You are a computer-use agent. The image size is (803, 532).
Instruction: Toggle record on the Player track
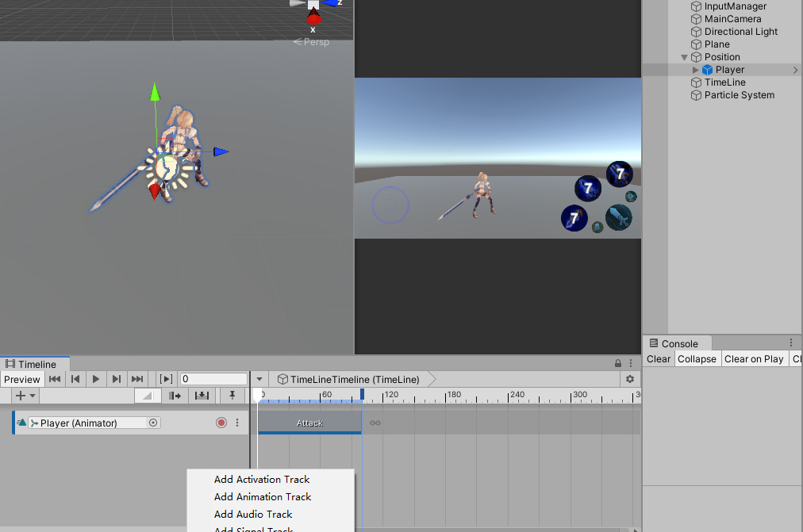tap(221, 423)
